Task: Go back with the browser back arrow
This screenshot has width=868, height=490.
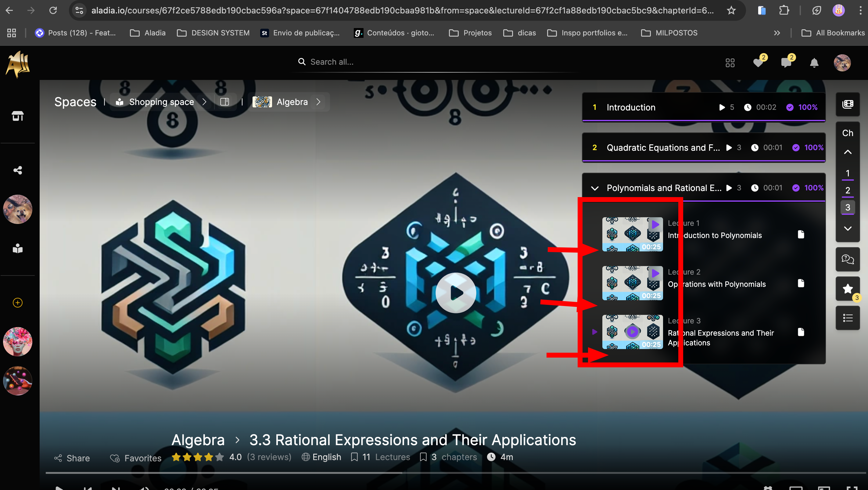Action: point(9,10)
